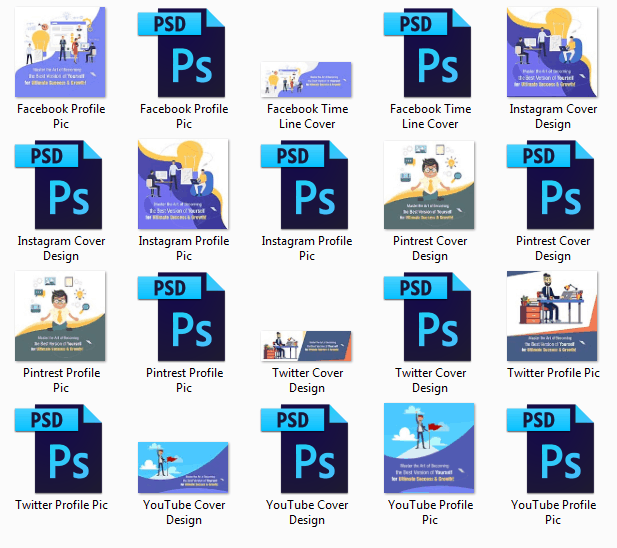617x548 pixels.
Task: Click the YouTube Profile Pic PSD file icon
Action: (x=553, y=449)
